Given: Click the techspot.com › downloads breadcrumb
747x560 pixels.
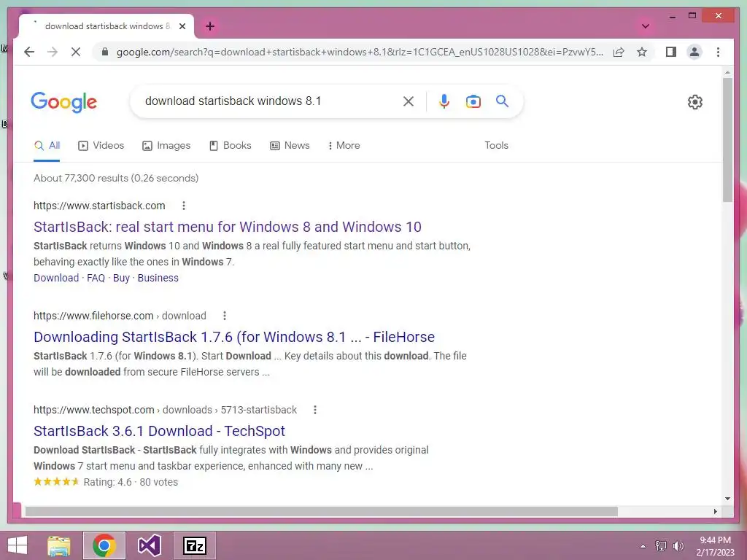Looking at the screenshot, I should [x=165, y=410].
